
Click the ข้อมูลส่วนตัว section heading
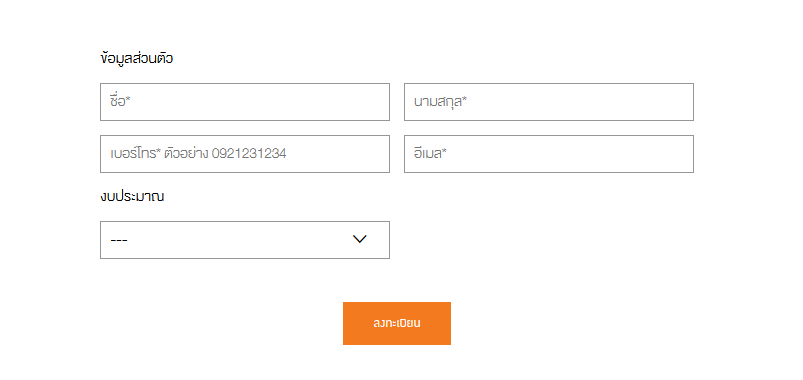coord(137,58)
